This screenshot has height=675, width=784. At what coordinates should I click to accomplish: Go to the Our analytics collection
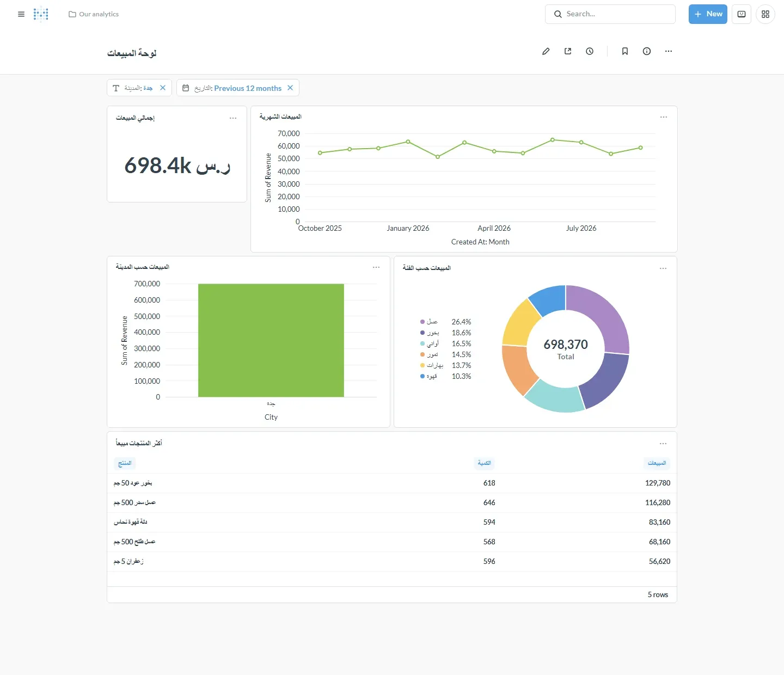pyautogui.click(x=99, y=14)
